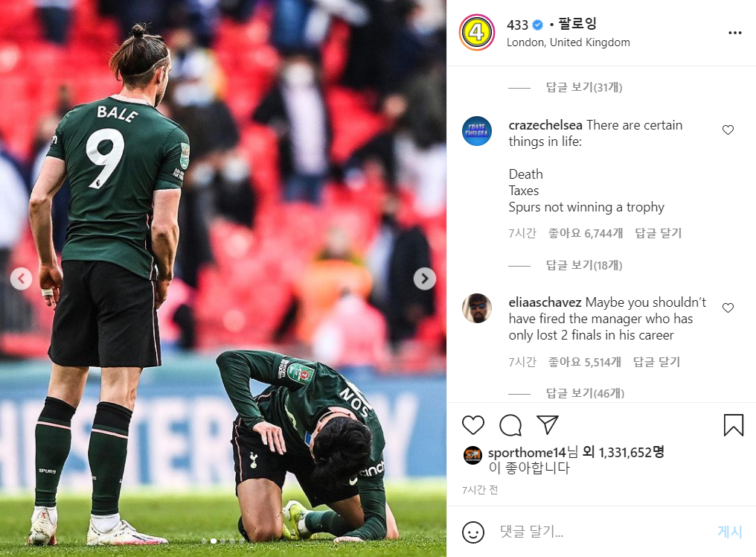Open the sporthome14 profile link
Viewport: 756px width, 557px height.
click(527, 452)
